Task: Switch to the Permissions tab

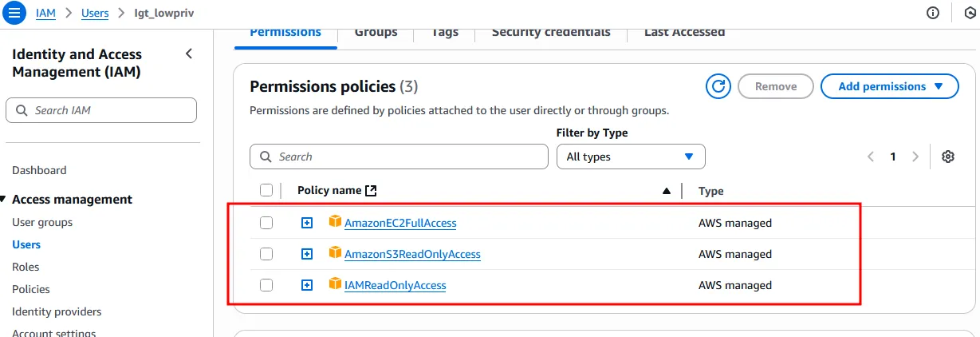Action: coord(285,33)
